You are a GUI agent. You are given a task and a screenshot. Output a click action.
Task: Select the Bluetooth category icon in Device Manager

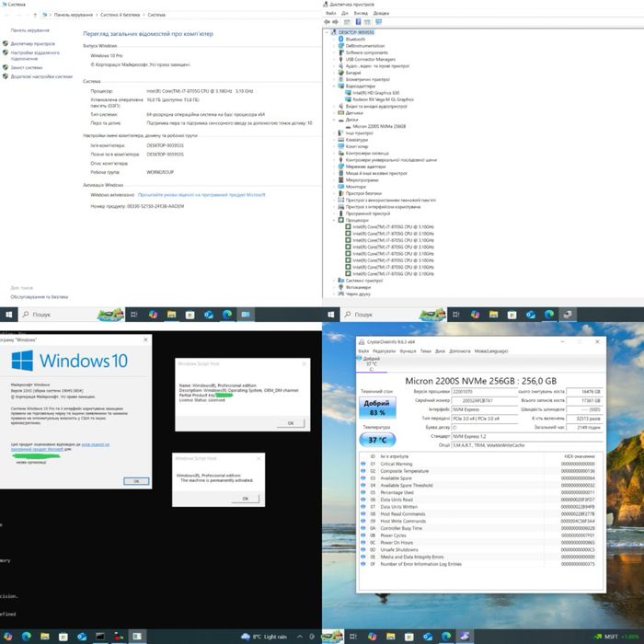(x=340, y=39)
